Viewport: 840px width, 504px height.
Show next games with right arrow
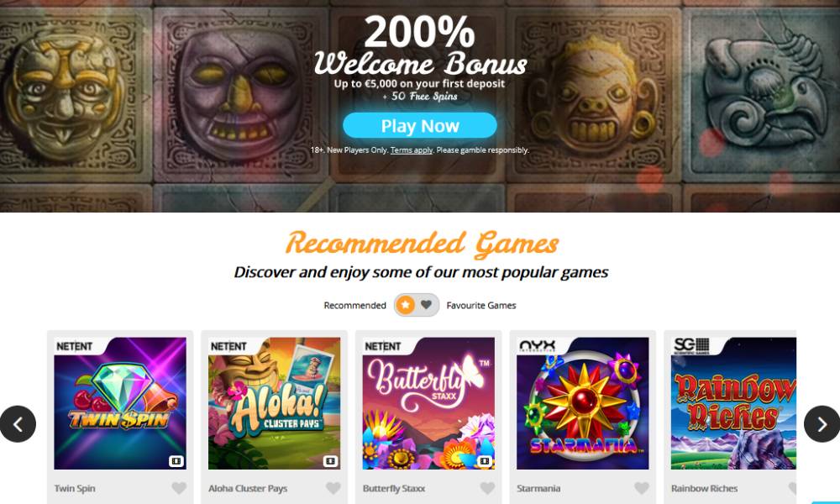[x=822, y=424]
